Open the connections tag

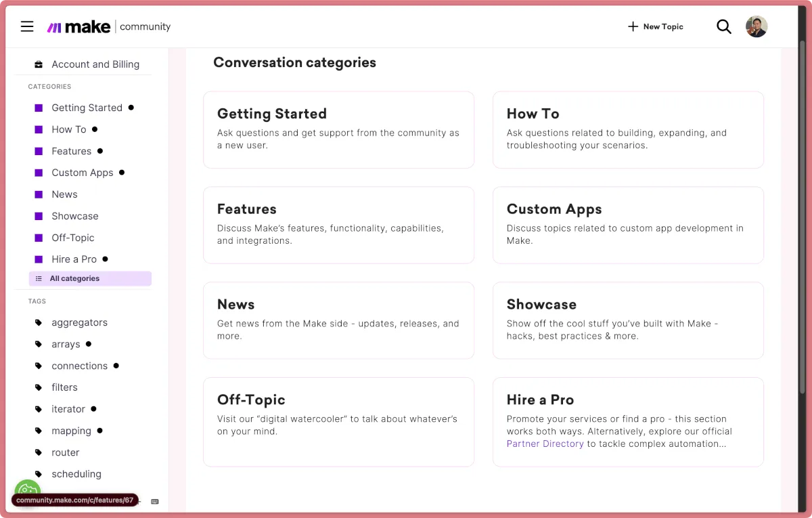click(79, 366)
